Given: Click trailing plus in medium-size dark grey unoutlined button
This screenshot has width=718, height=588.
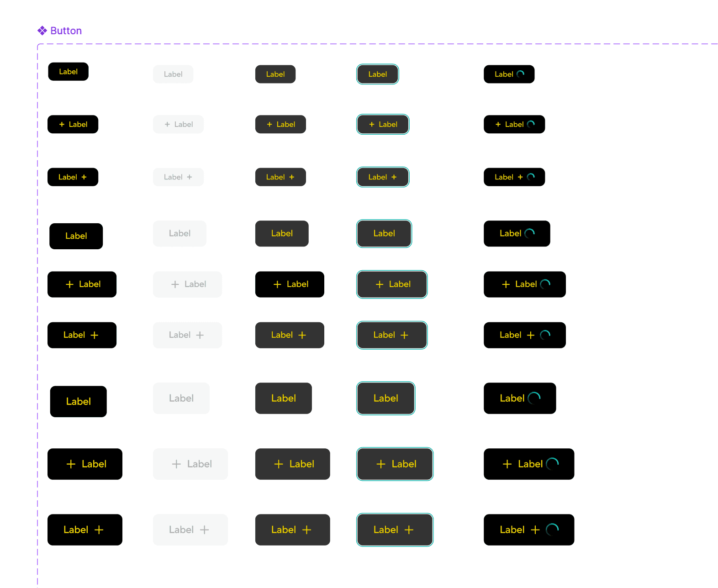Looking at the screenshot, I should pyautogui.click(x=302, y=336).
